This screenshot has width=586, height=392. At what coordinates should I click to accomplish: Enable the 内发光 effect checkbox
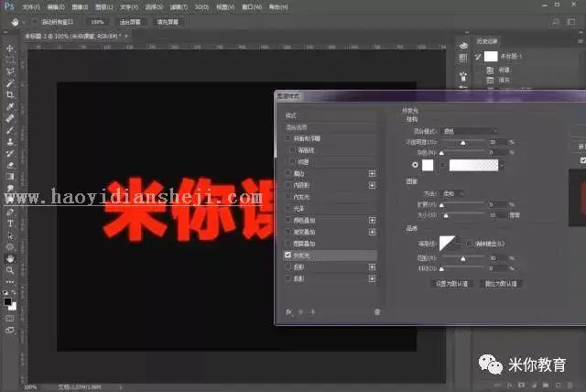pos(288,197)
